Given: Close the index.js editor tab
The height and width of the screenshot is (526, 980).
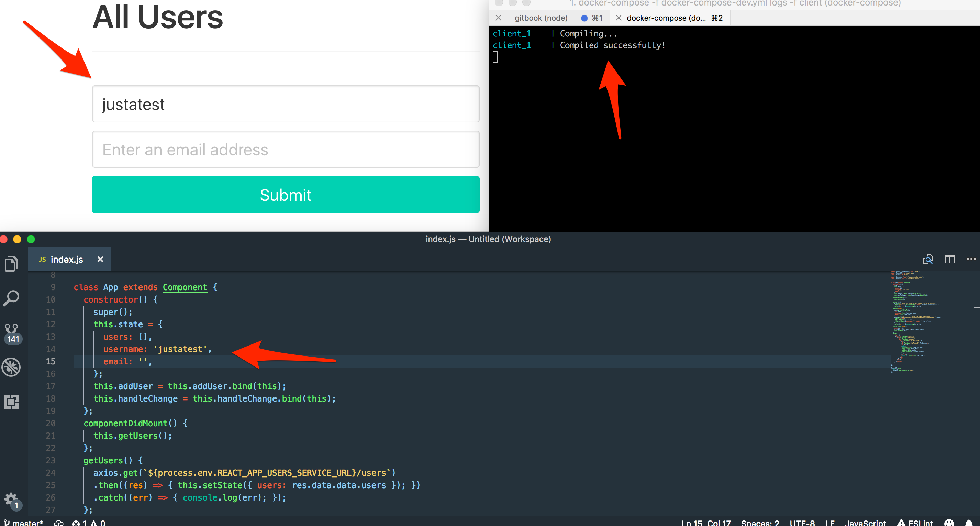Looking at the screenshot, I should (x=100, y=259).
